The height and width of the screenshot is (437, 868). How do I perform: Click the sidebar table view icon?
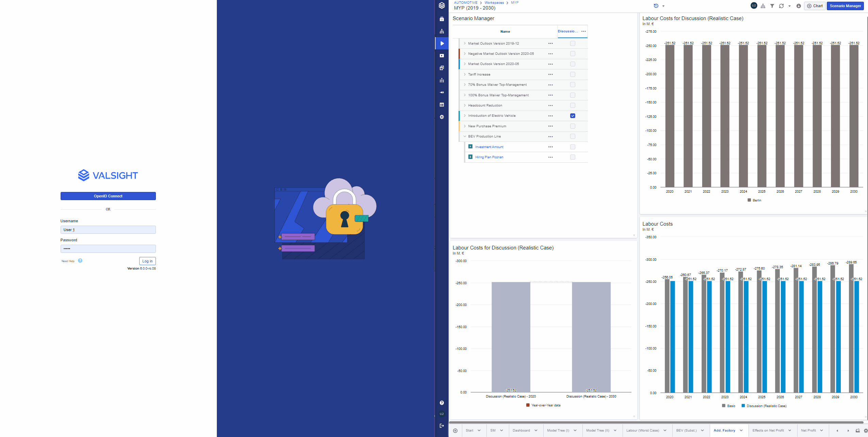[442, 105]
